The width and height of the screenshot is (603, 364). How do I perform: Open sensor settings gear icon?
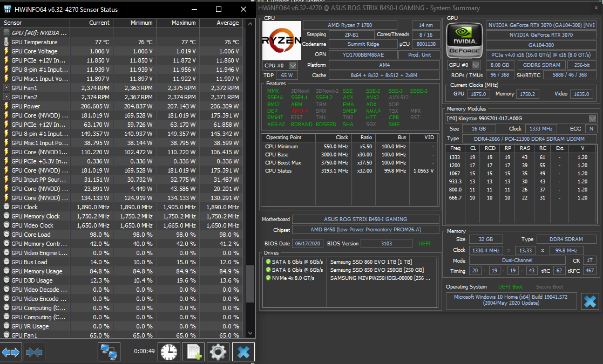pos(218,352)
